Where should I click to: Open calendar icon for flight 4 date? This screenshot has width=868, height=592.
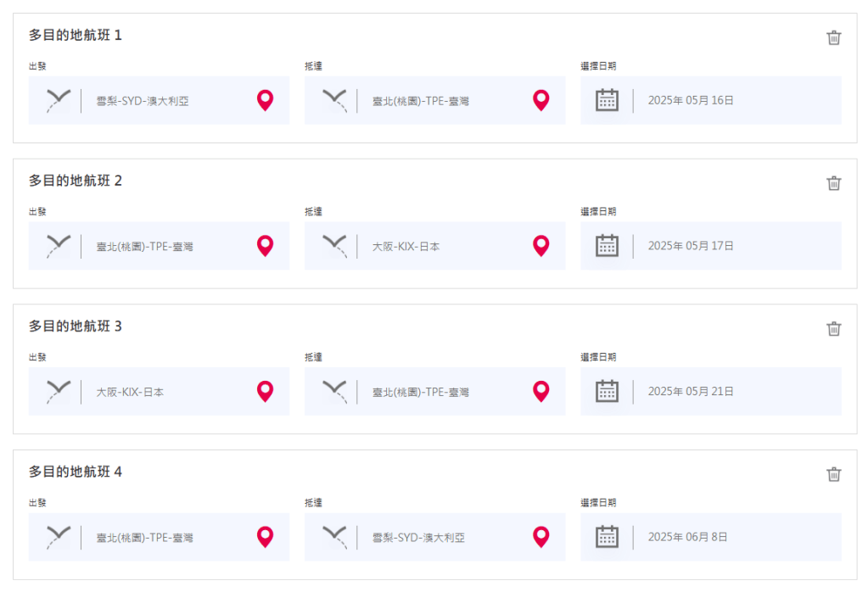click(x=607, y=537)
